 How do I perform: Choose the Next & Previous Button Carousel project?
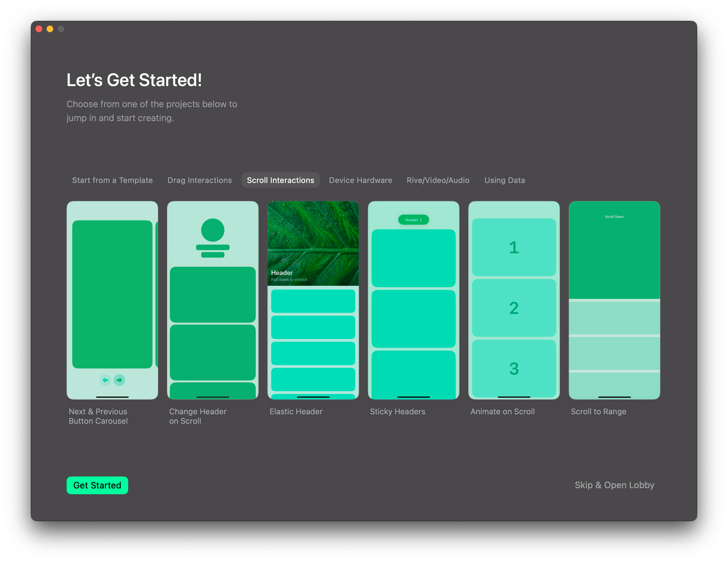[112, 300]
